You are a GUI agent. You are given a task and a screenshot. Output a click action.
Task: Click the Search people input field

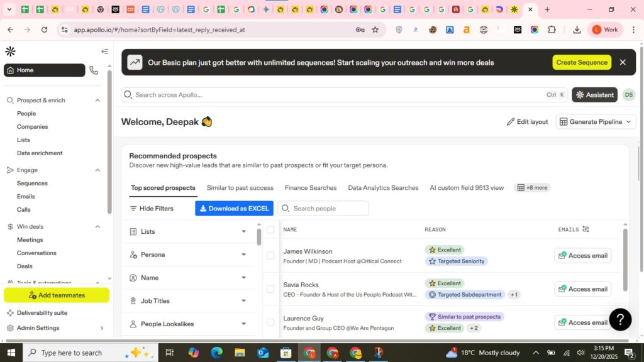point(323,208)
